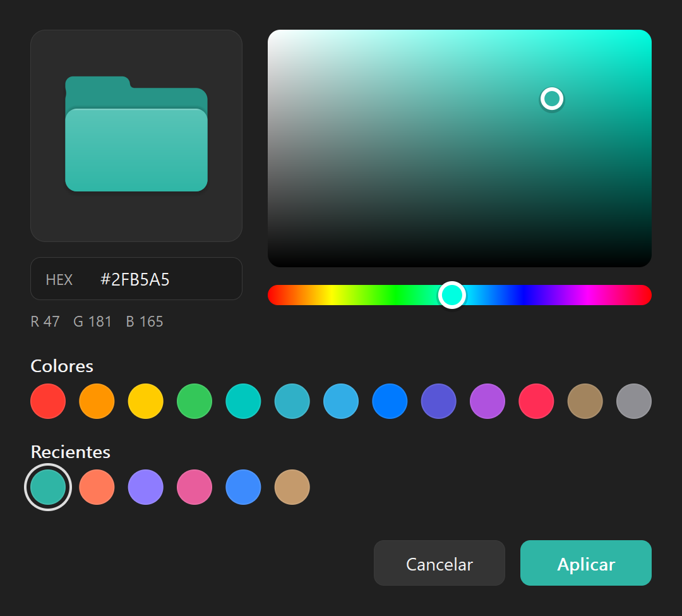Screen dimensions: 682x616
Task: Select the teal swatch in Recientes
Action: tap(48, 487)
